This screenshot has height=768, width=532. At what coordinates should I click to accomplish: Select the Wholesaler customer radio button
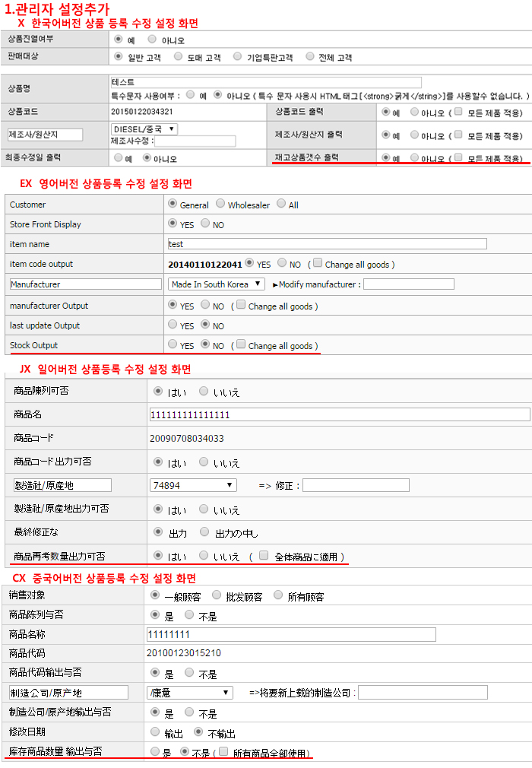click(220, 204)
